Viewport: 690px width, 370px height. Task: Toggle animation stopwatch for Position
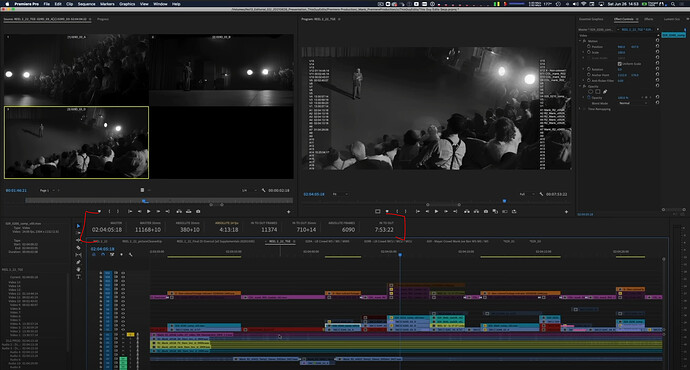[x=589, y=47]
